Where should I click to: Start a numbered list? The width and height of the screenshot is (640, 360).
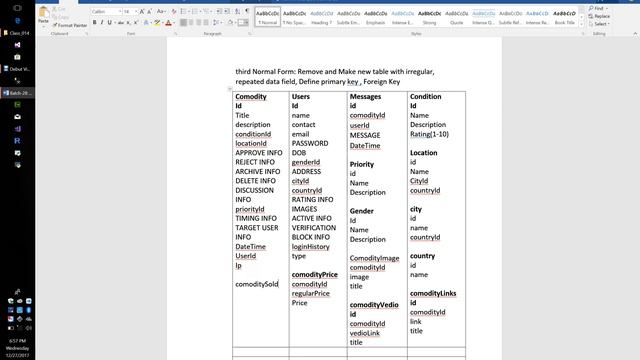pos(195,11)
